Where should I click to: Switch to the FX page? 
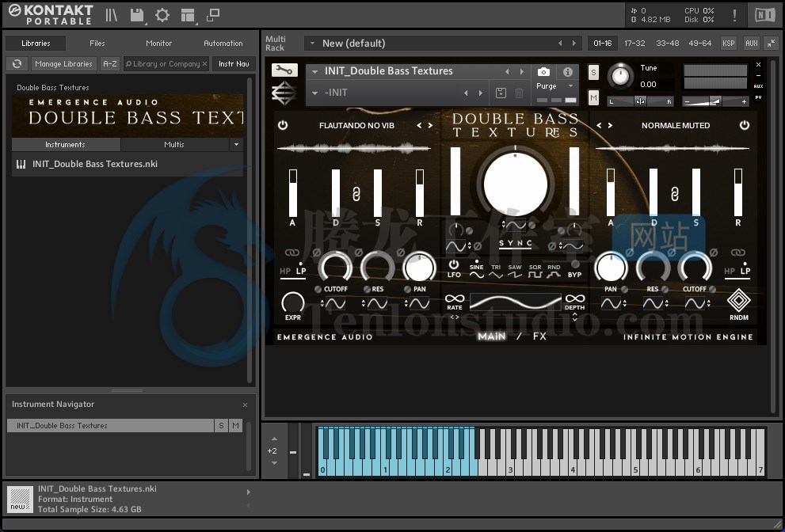(x=539, y=336)
